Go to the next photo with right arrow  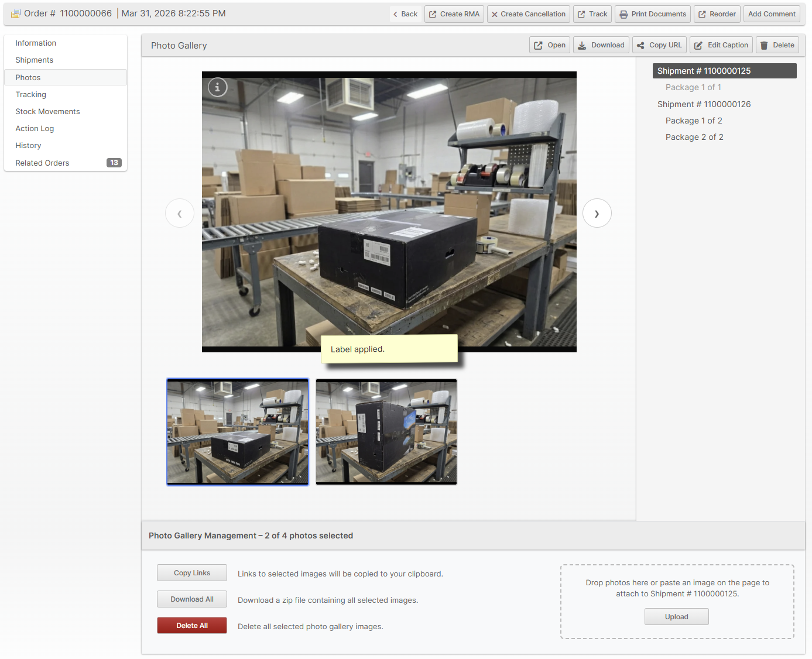point(597,214)
